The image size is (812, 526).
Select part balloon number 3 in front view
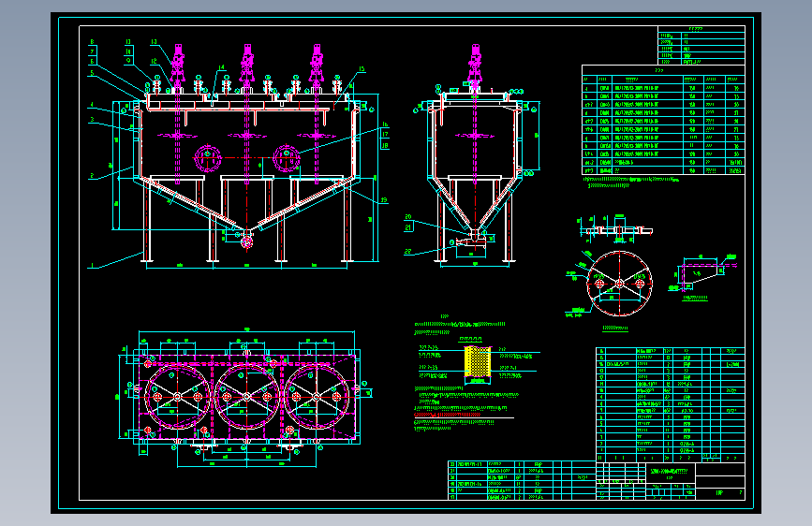coord(92,120)
